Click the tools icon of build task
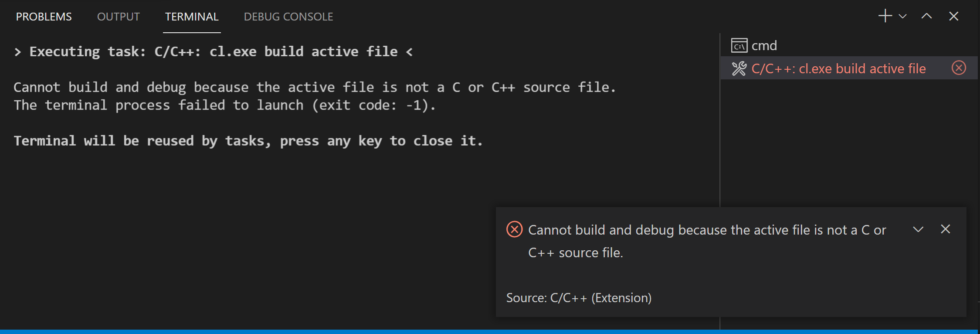The height and width of the screenshot is (334, 980). pyautogui.click(x=739, y=68)
